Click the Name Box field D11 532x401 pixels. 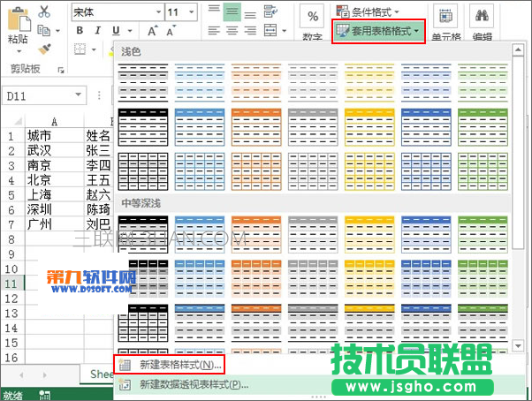coord(37,95)
